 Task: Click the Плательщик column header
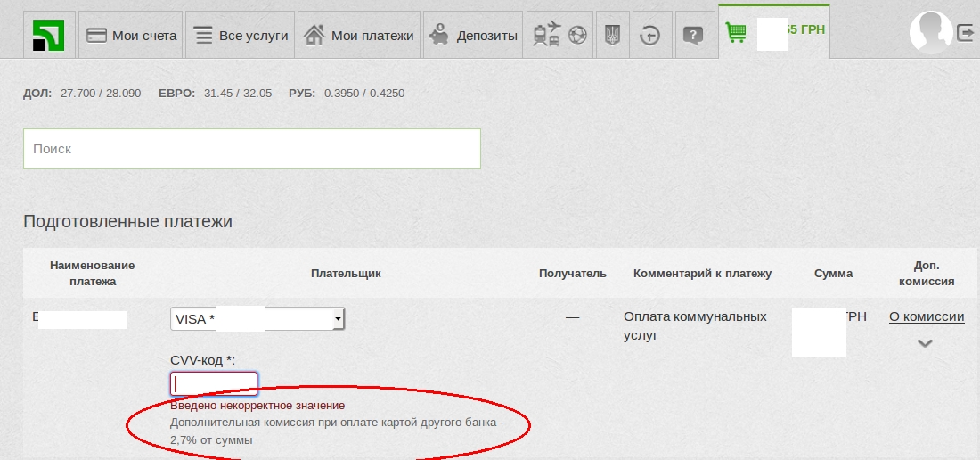[346, 273]
